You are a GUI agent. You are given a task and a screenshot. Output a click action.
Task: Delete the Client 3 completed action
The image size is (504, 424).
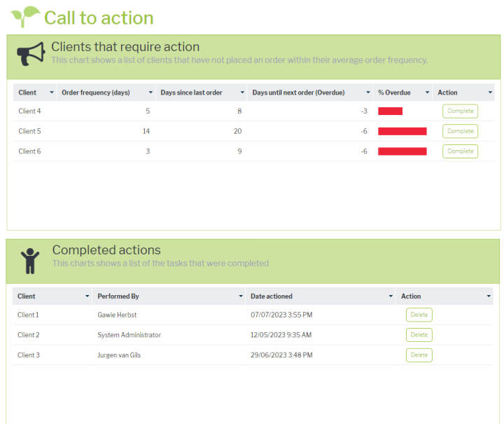419,355
